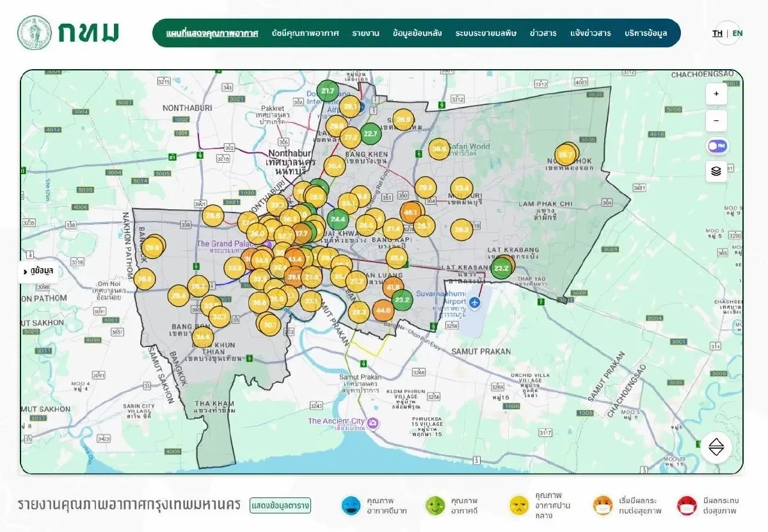The height and width of the screenshot is (532, 768).
Task: Zoom out the map with minus button
Action: point(716,120)
